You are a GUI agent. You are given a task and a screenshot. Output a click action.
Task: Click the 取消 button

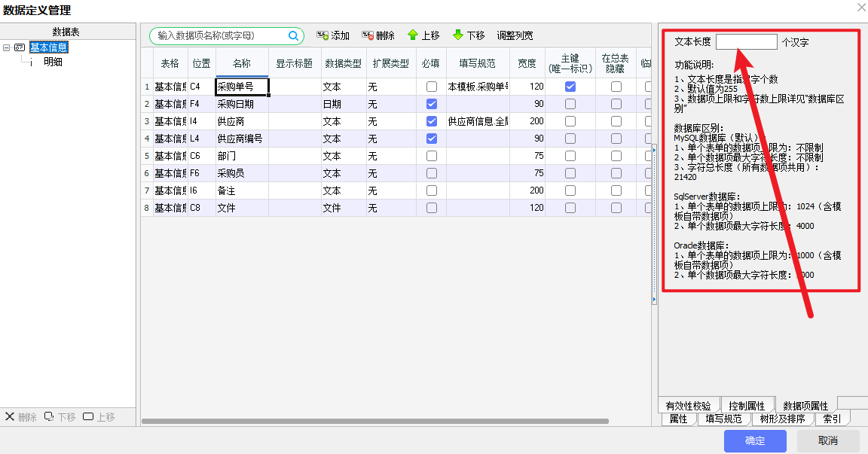[x=828, y=440]
